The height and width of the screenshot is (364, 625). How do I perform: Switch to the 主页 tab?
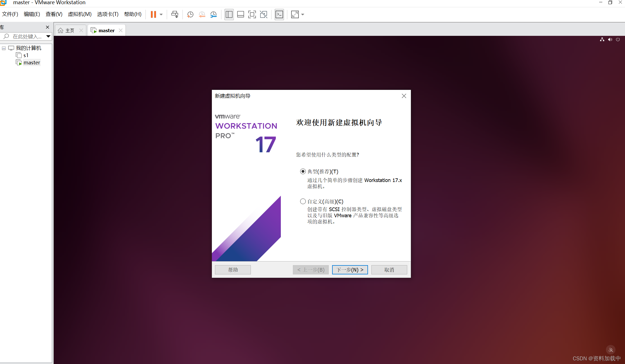70,31
